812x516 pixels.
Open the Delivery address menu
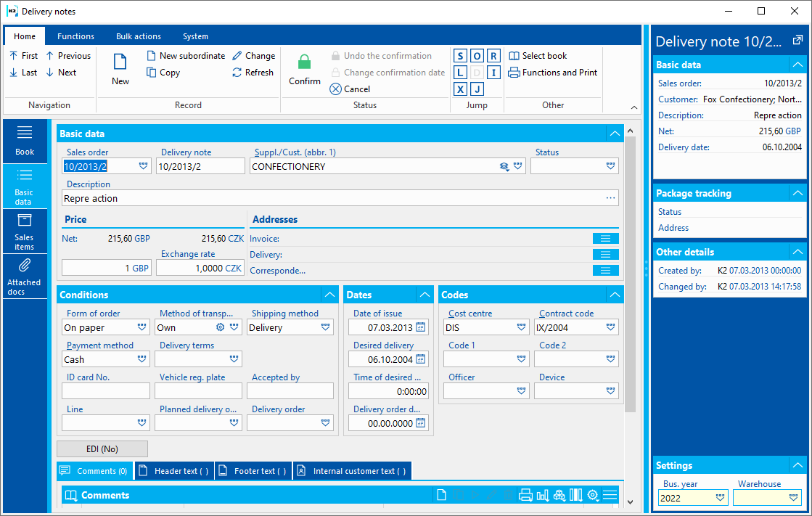(x=605, y=255)
